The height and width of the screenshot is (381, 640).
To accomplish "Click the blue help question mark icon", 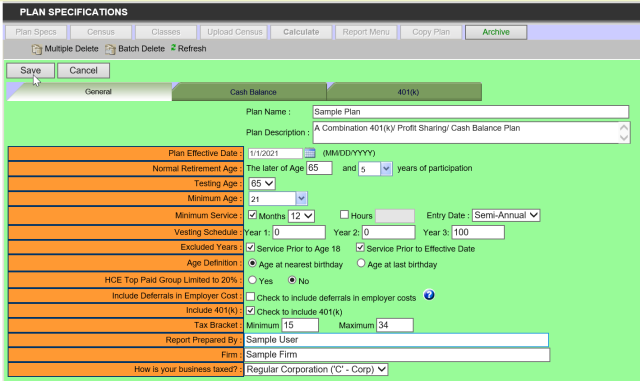I will pos(429,295).
